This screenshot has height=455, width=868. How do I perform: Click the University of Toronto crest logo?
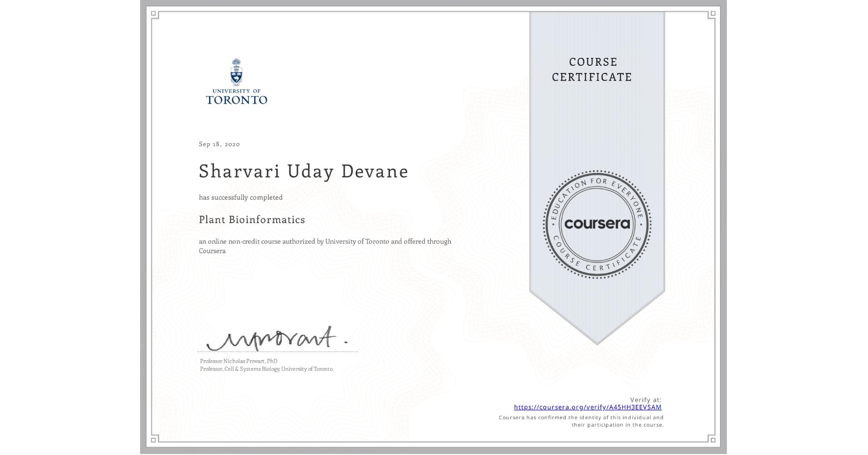[x=237, y=74]
